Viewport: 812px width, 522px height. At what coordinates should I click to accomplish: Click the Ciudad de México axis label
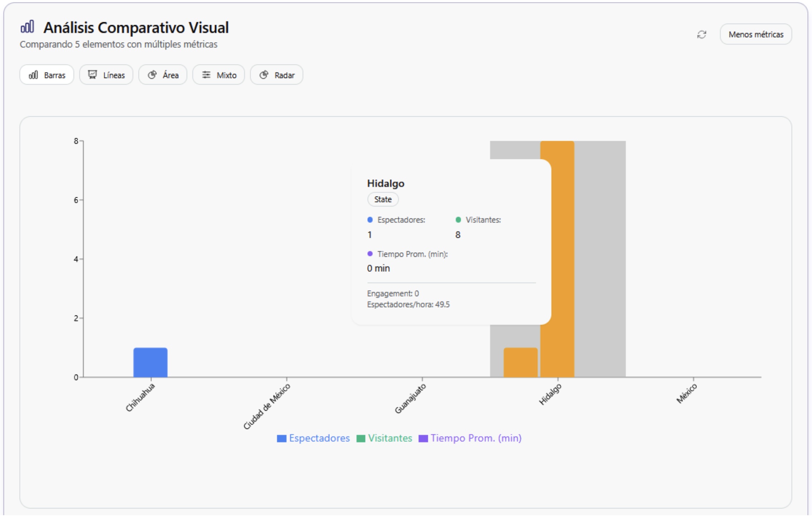click(x=267, y=406)
